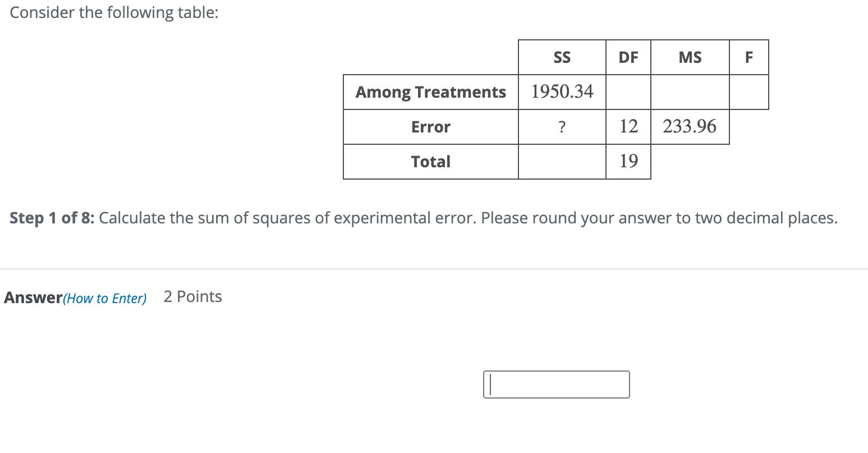Click the Total row label
Screen dimensions: 868x453
click(x=430, y=162)
